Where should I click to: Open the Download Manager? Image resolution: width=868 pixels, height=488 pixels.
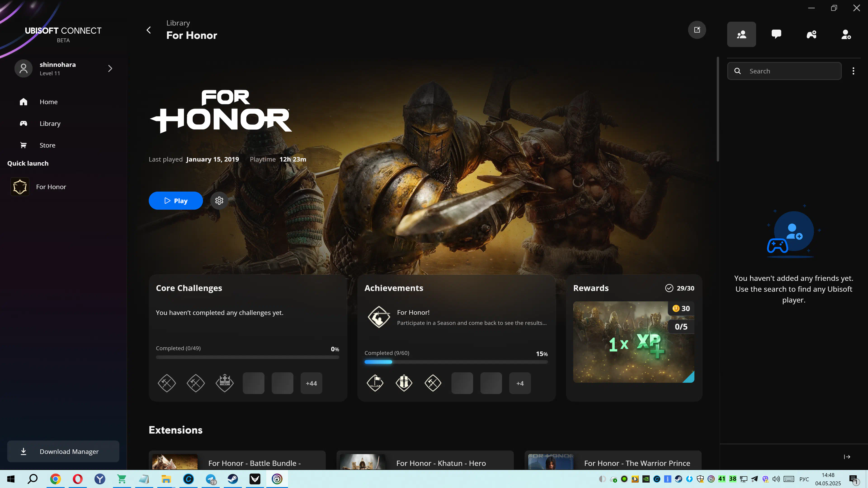coord(63,451)
